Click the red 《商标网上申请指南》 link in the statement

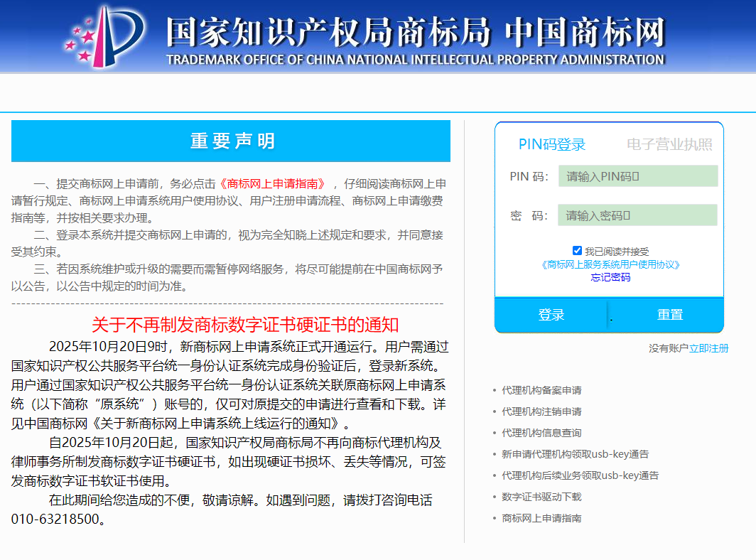click(274, 183)
